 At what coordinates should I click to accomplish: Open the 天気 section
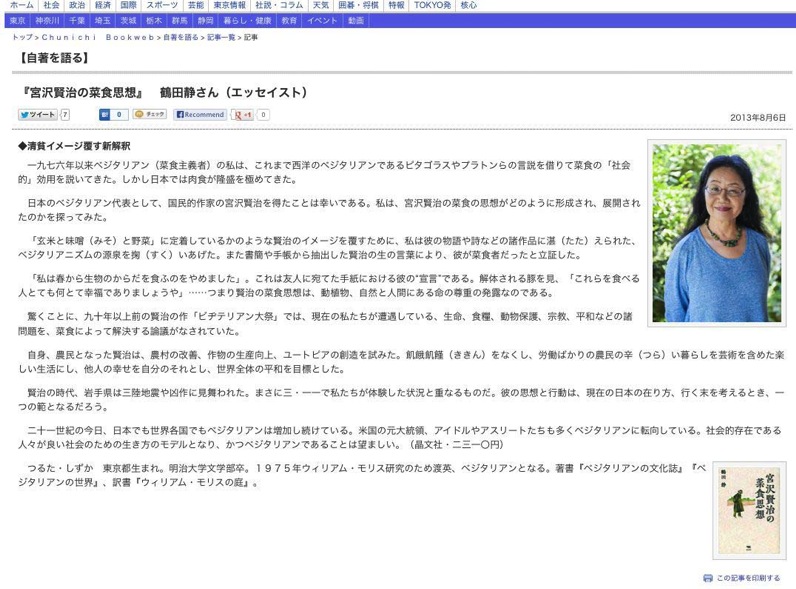click(321, 5)
